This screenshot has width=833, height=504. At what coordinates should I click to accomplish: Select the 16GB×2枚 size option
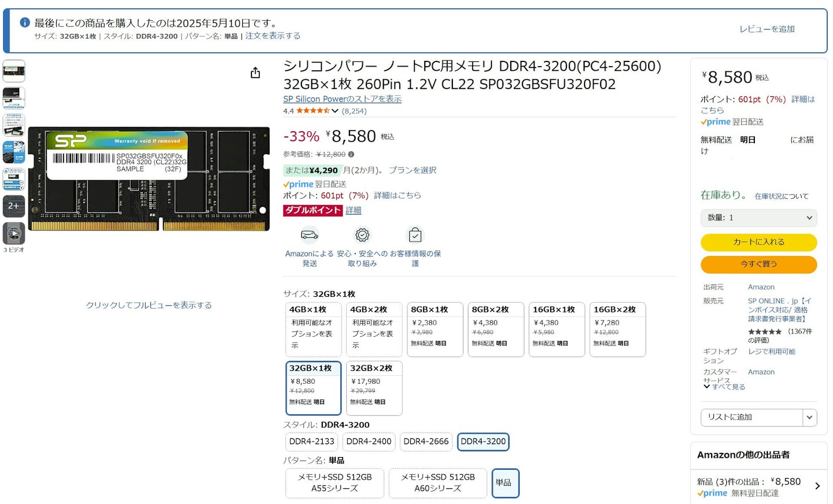(x=618, y=329)
